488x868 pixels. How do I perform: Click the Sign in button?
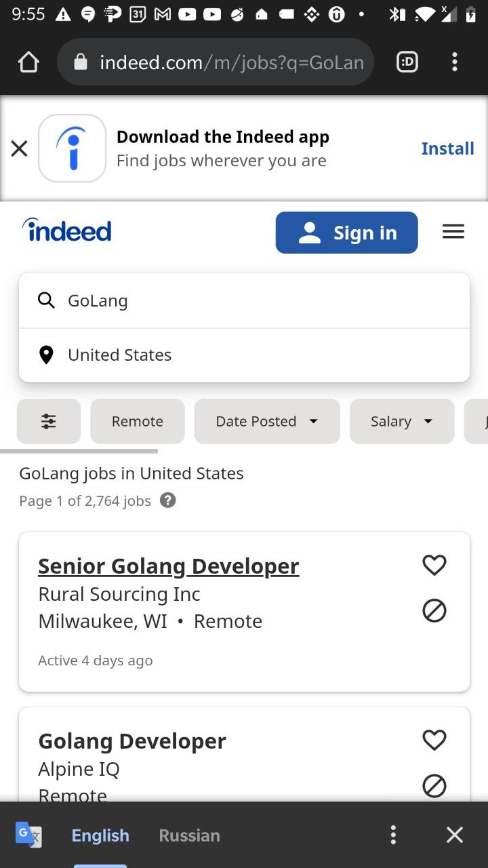point(347,233)
